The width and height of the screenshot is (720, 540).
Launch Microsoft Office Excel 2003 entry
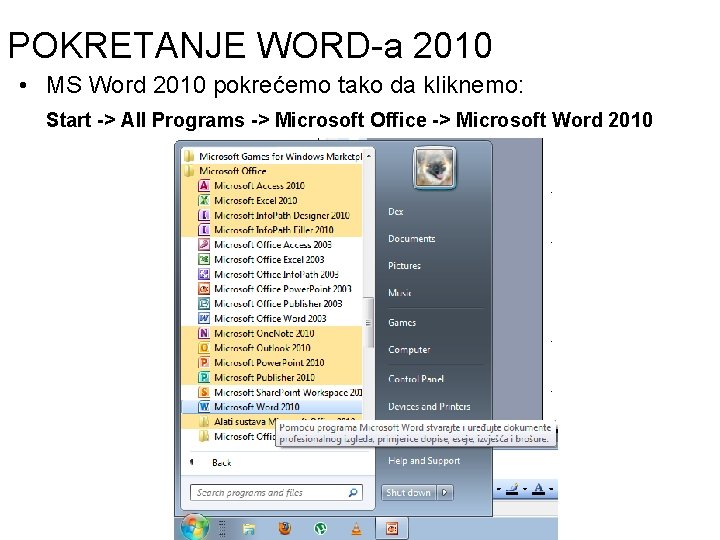pos(272,259)
